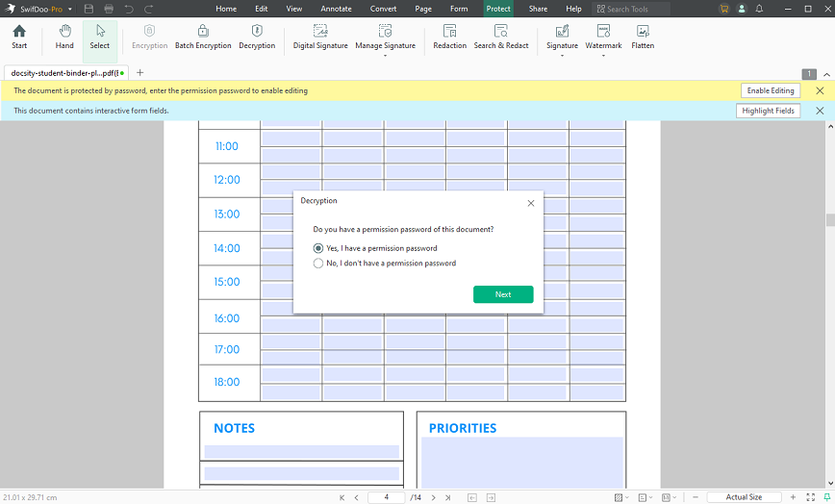This screenshot has width=835, height=504.
Task: Open the Signature dropdown menu
Action: [x=562, y=56]
